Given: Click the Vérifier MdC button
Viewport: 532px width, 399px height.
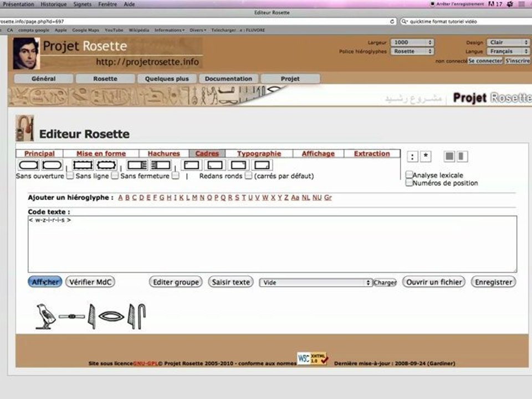Looking at the screenshot, I should 90,282.
